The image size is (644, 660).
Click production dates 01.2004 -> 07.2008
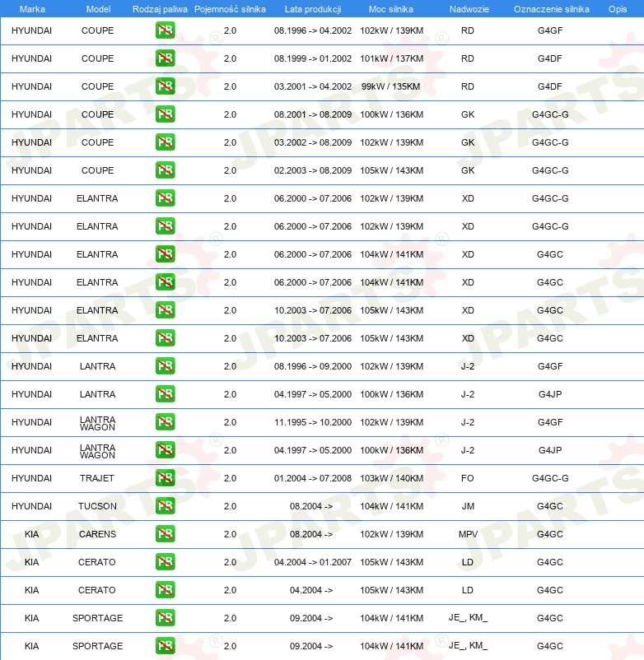pyautogui.click(x=312, y=478)
